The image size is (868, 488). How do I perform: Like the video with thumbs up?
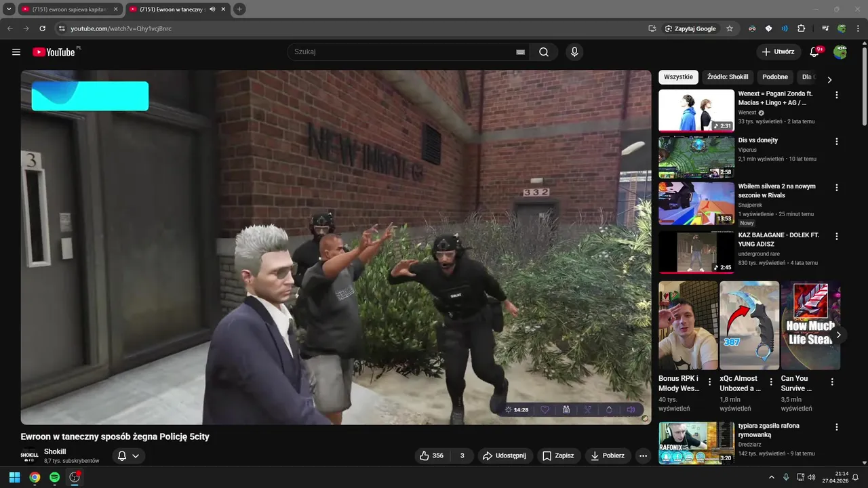click(431, 456)
